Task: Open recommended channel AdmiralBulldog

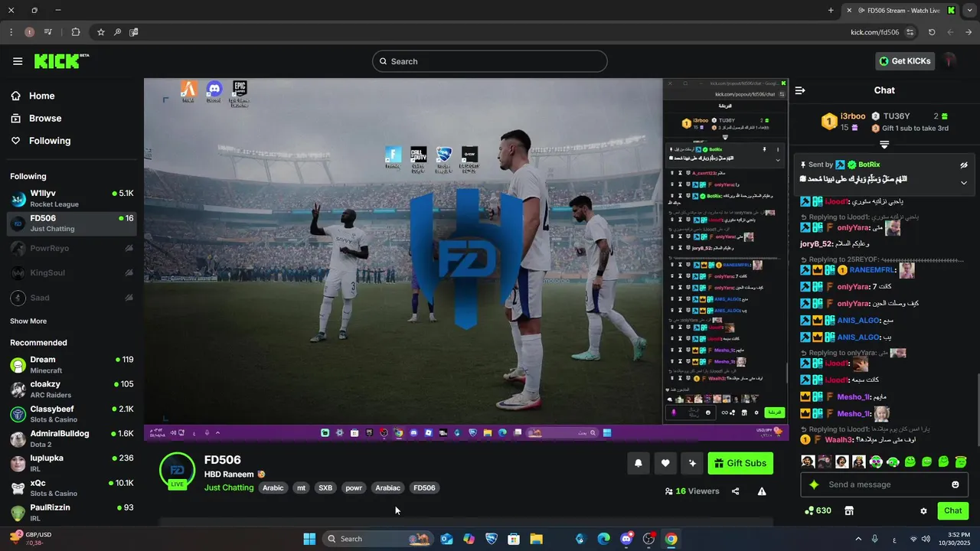Action: tap(71, 439)
